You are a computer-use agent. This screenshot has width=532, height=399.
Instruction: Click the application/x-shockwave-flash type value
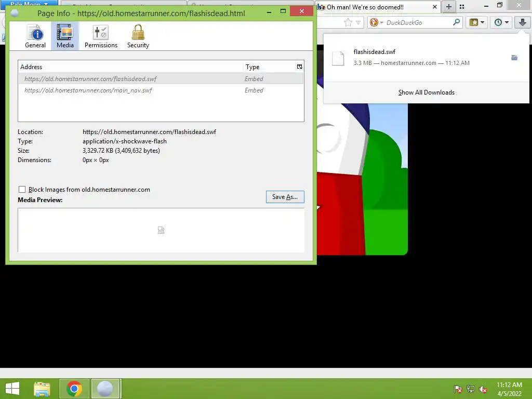[x=125, y=141]
